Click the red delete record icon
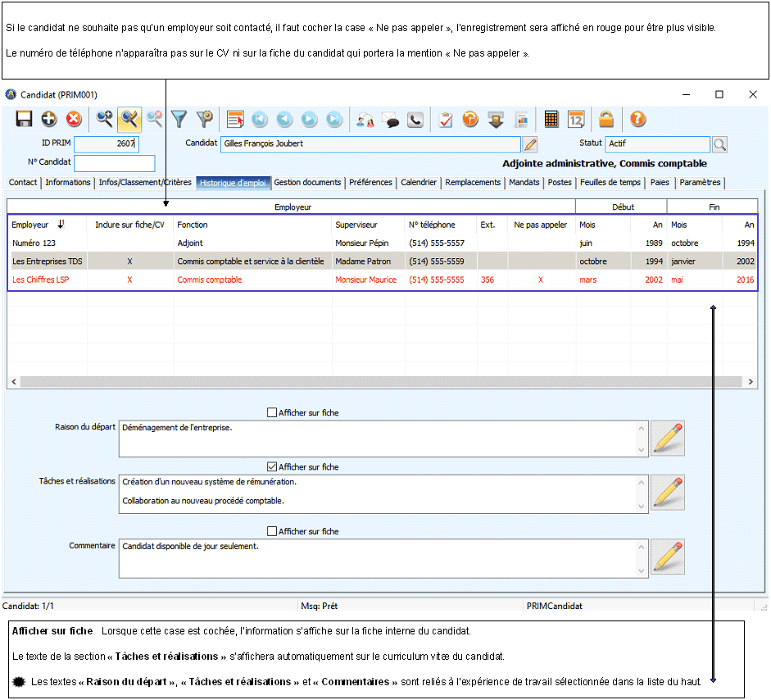Screen dimensions: 771x700 click(x=75, y=120)
